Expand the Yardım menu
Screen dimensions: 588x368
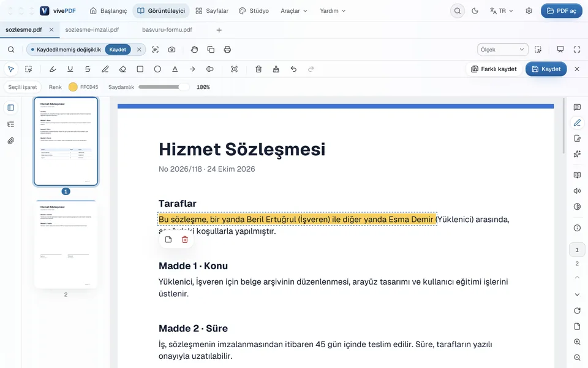[333, 11]
